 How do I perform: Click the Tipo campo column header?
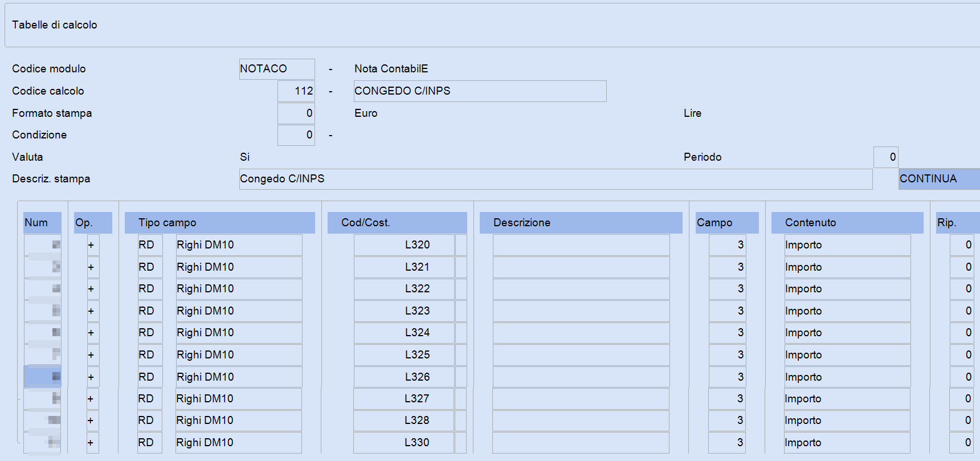(x=220, y=223)
